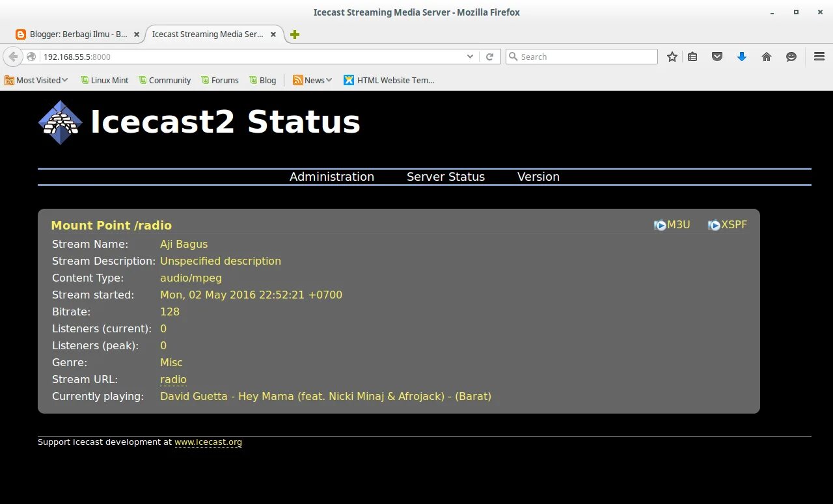
Task: Click the Stream Description label
Action: [x=104, y=261]
